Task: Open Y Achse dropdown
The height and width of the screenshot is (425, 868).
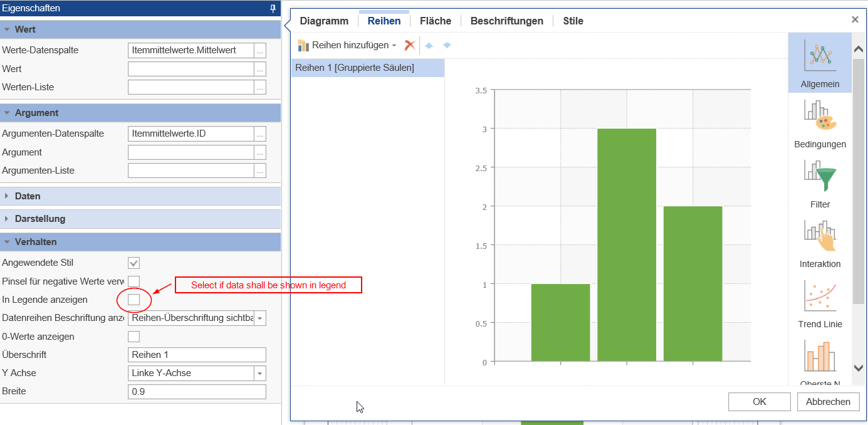Action: 260,373
